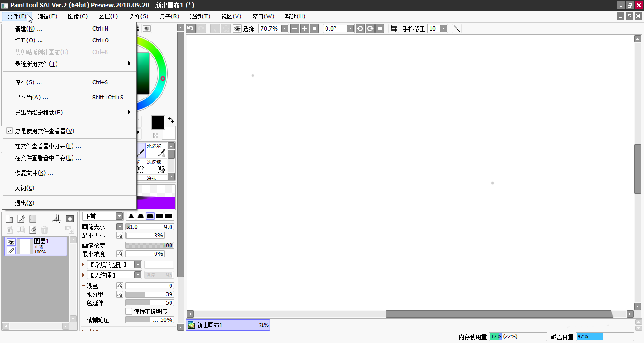The image size is (644, 343).
Task: Click the undo arrow in canvas toolbar
Action: pyautogui.click(x=190, y=29)
